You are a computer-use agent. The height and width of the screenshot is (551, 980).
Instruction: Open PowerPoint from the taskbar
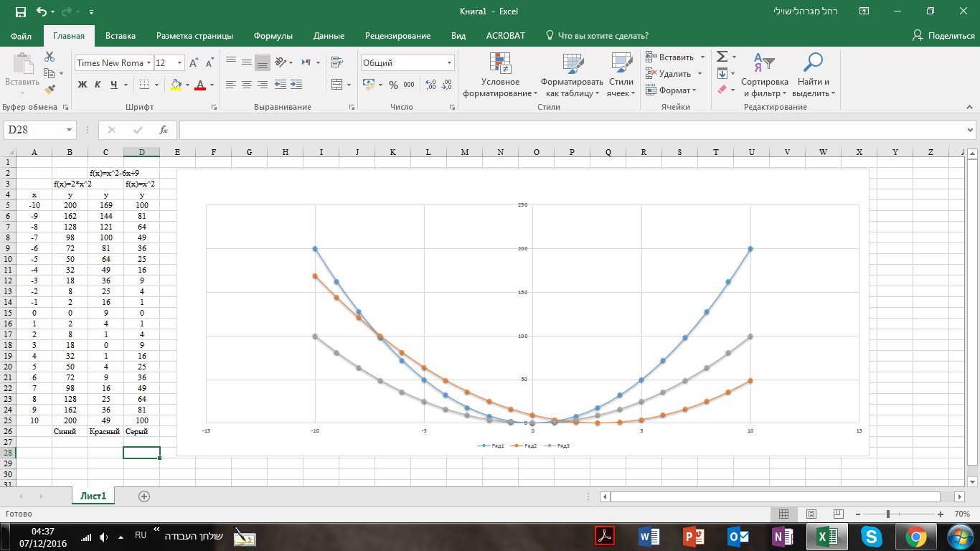point(693,536)
